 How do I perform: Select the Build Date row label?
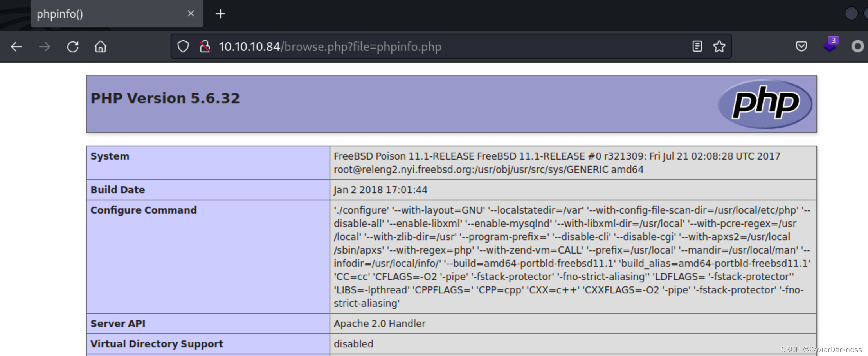coord(117,190)
